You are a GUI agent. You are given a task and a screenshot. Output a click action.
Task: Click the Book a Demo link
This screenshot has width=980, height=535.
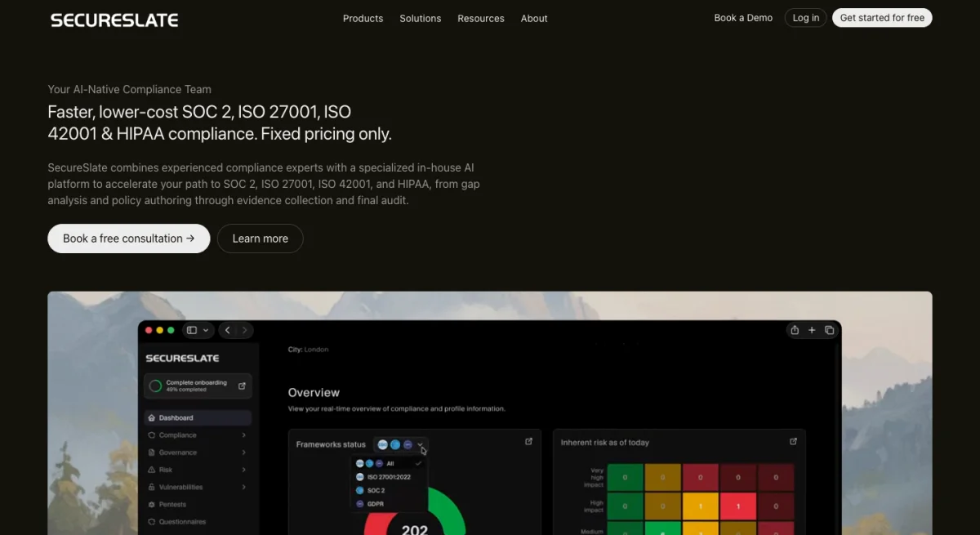743,18
